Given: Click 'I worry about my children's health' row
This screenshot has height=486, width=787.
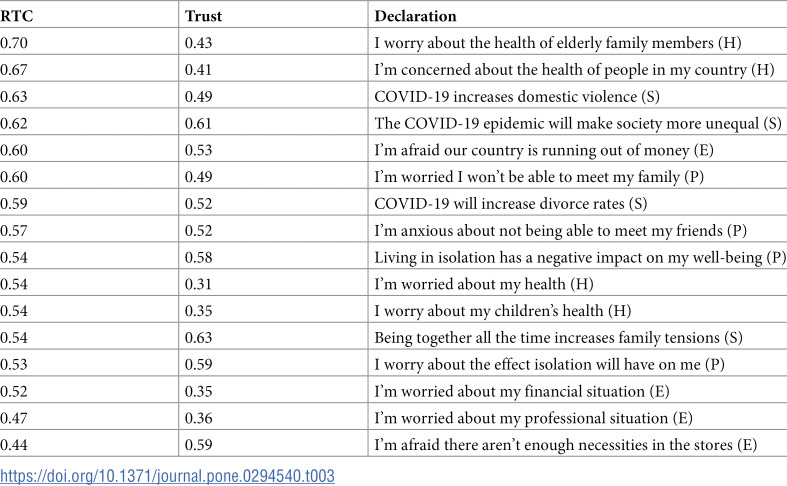Looking at the screenshot, I should pos(394,310).
